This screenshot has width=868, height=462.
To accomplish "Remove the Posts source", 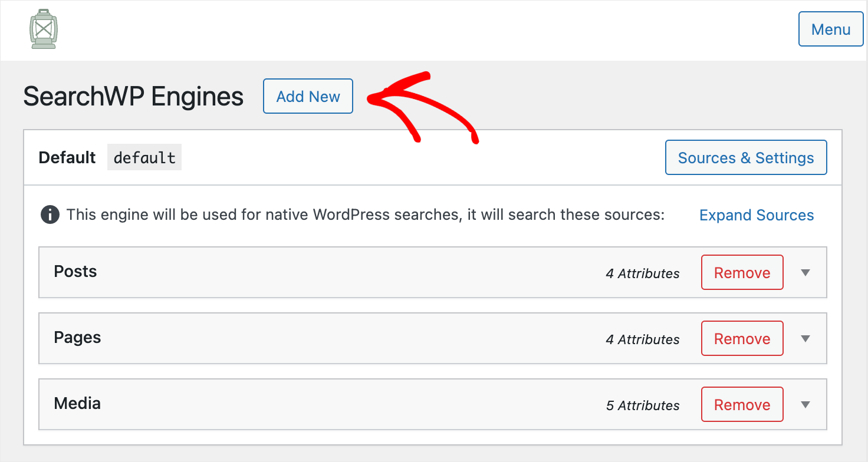I will pos(742,272).
